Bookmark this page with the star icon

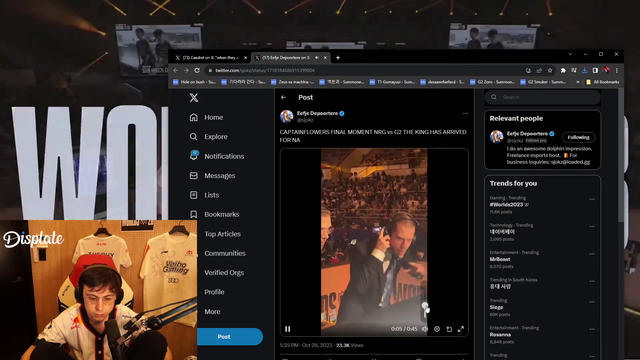click(x=550, y=70)
